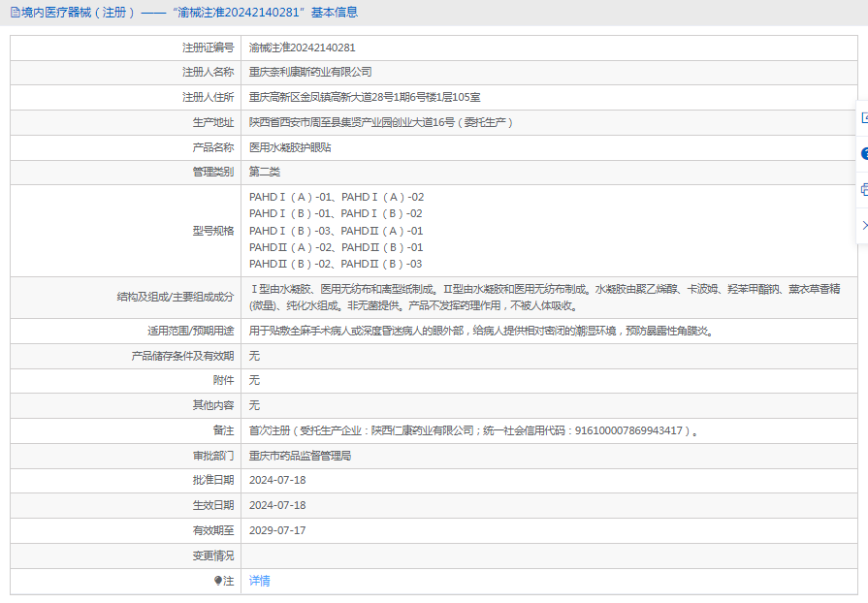Click registrant name 重庆泰利康斯药业有限公司
868x603 pixels.
tap(310, 72)
